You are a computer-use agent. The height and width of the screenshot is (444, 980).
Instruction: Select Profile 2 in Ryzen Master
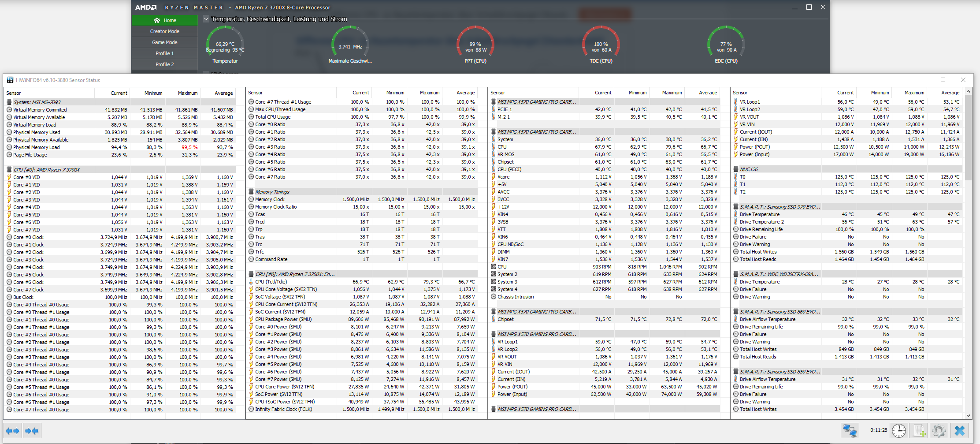click(x=165, y=64)
